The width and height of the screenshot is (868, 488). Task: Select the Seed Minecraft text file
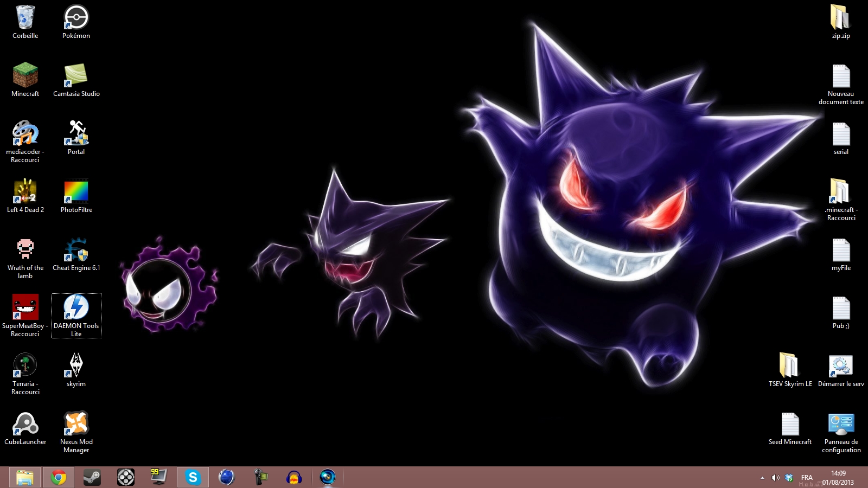(790, 428)
